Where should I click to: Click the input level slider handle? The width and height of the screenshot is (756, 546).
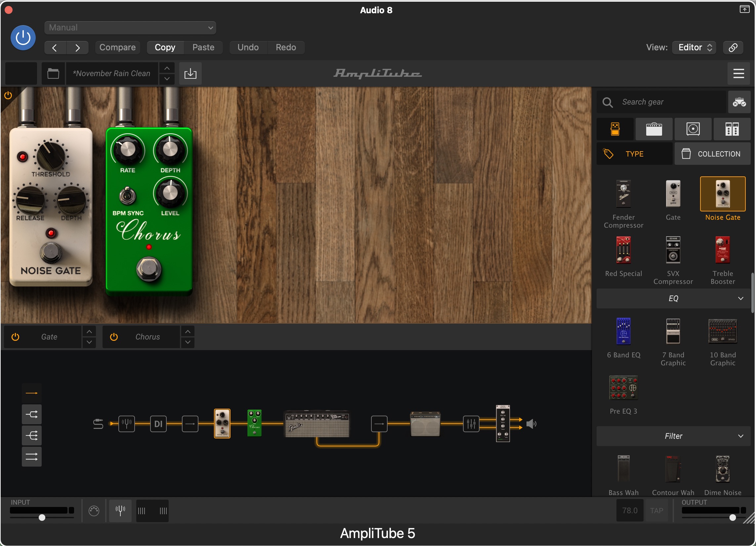click(x=42, y=518)
